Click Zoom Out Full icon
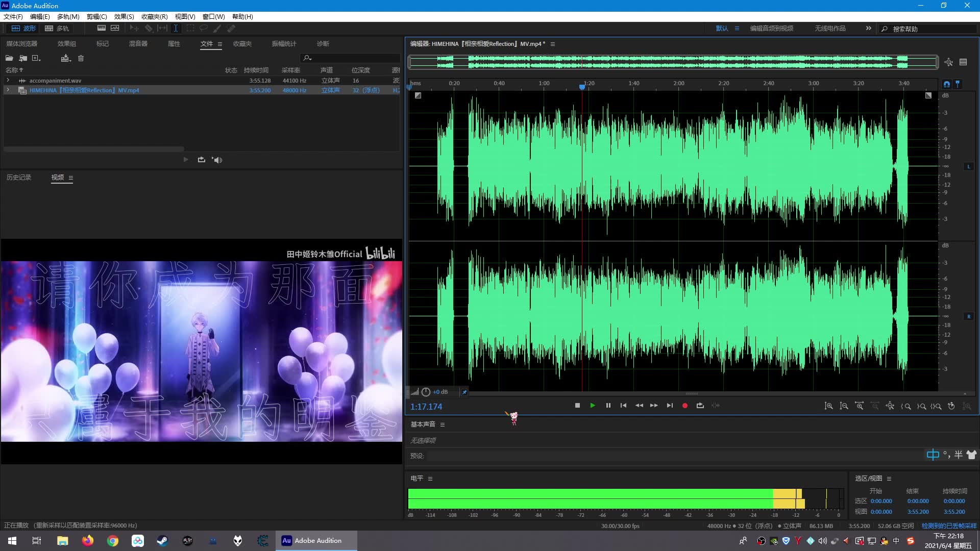 (890, 406)
